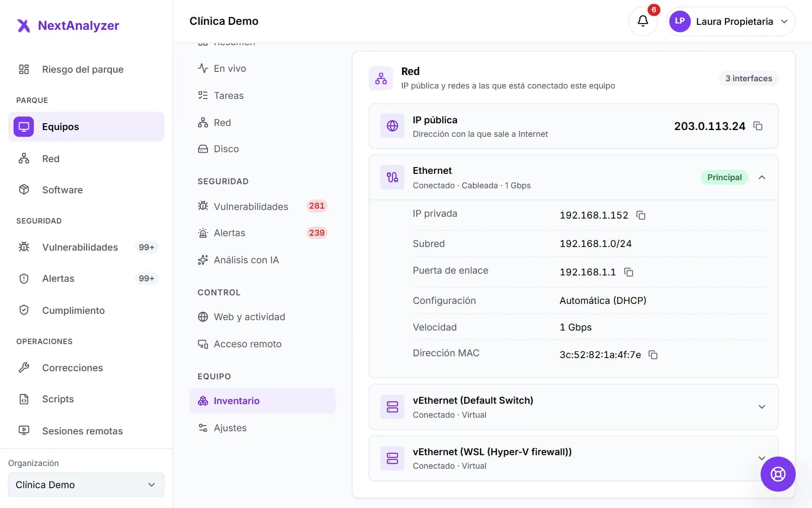Click the 3 interfaces badge
The width and height of the screenshot is (812, 508).
click(748, 78)
